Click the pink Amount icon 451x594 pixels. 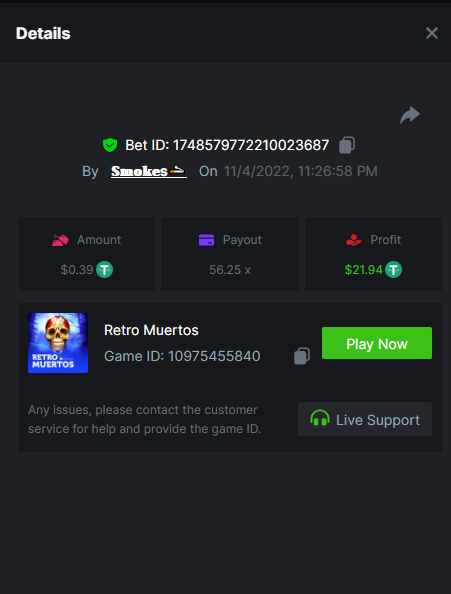point(60,240)
